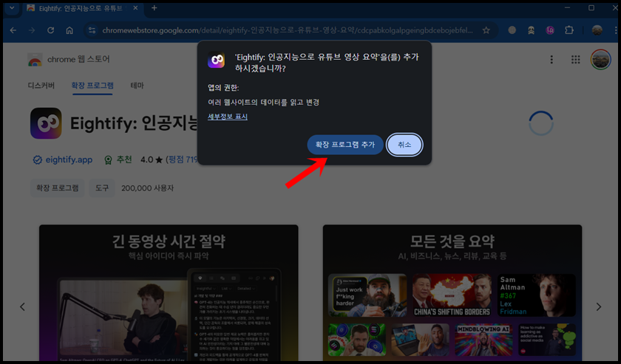Maximize the browser window

(591, 8)
